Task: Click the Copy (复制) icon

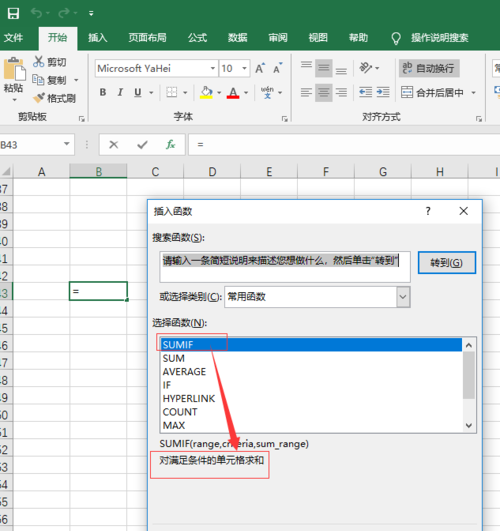Action: click(x=38, y=80)
